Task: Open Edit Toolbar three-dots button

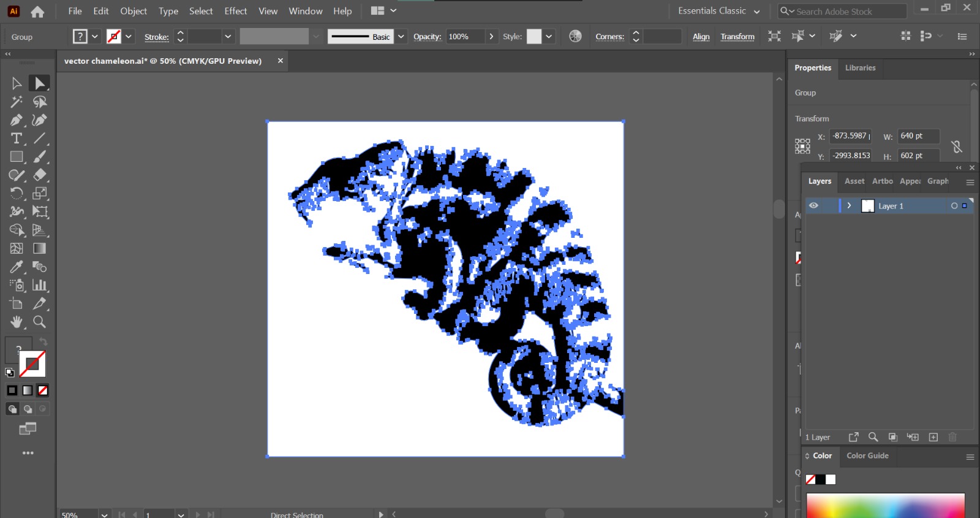Action: point(28,453)
